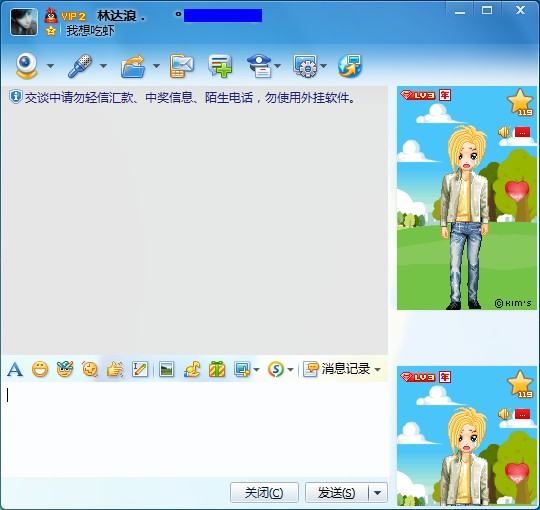The height and width of the screenshot is (510, 540).
Task: Click the security tip shield icon
Action: pos(15,97)
